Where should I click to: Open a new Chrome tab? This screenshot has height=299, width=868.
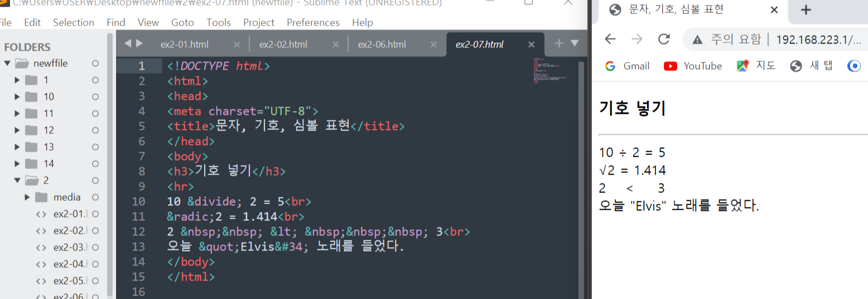click(x=806, y=10)
